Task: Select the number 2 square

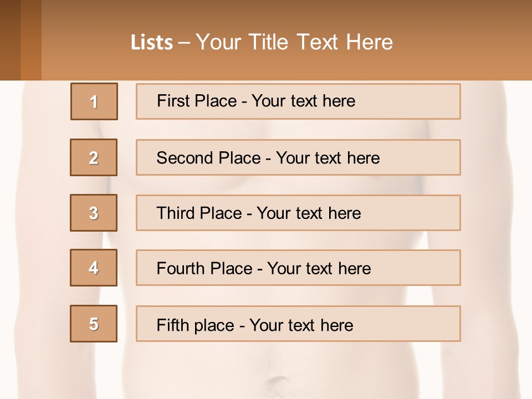Action: pyautogui.click(x=94, y=157)
